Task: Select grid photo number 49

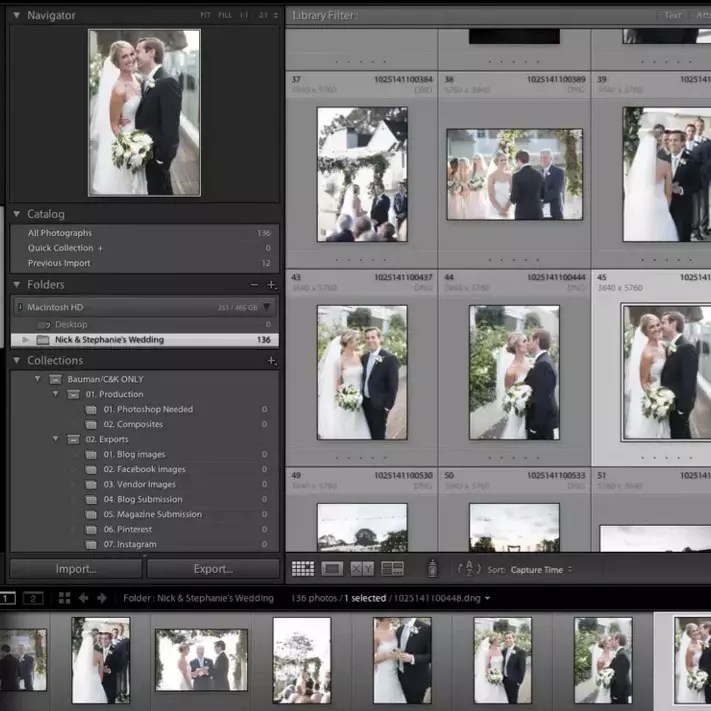Action: click(362, 527)
